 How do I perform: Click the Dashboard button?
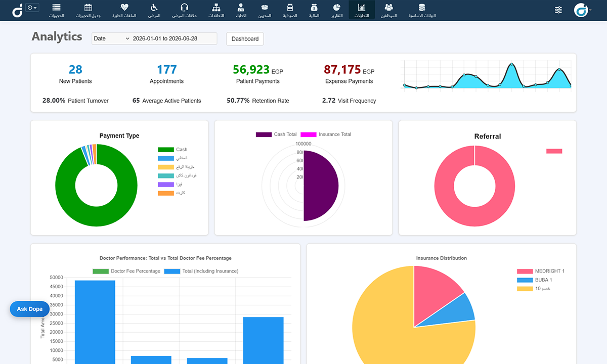tap(245, 39)
